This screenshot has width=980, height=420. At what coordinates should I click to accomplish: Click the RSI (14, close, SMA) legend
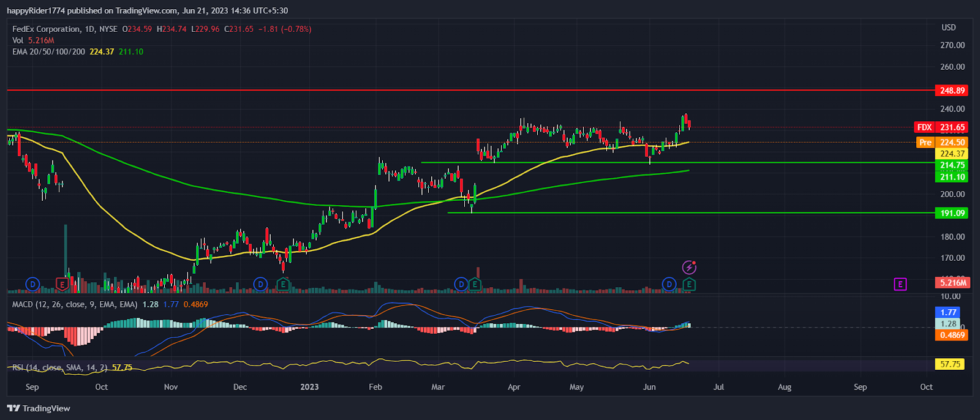(60, 367)
